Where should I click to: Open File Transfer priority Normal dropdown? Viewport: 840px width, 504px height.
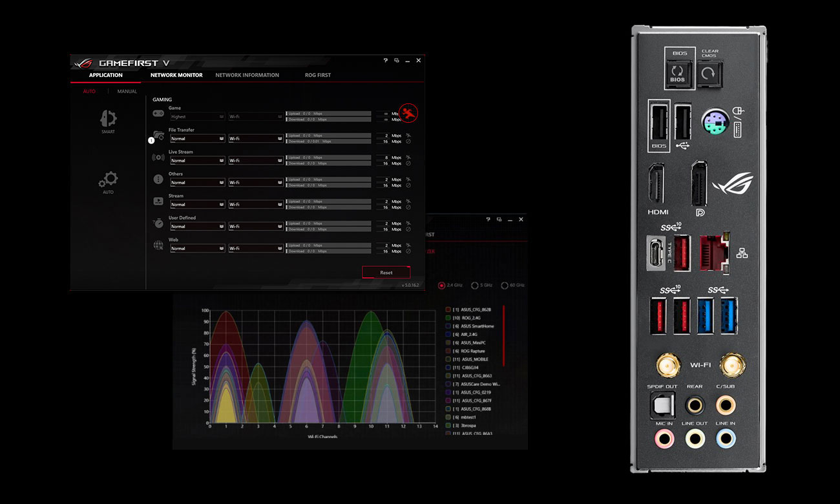(x=197, y=138)
